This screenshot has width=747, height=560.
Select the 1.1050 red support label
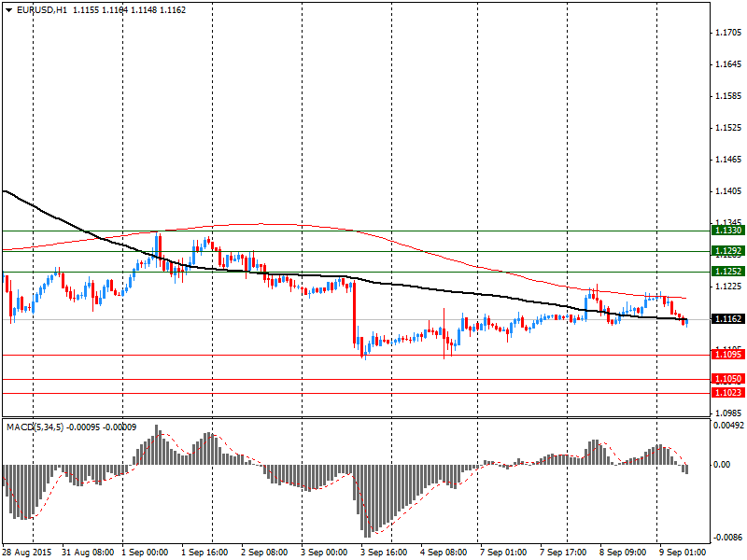click(728, 379)
